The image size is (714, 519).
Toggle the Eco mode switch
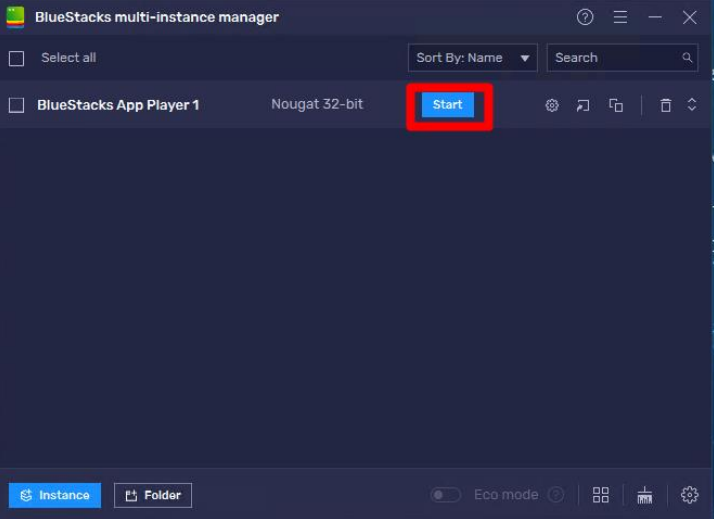pos(445,494)
